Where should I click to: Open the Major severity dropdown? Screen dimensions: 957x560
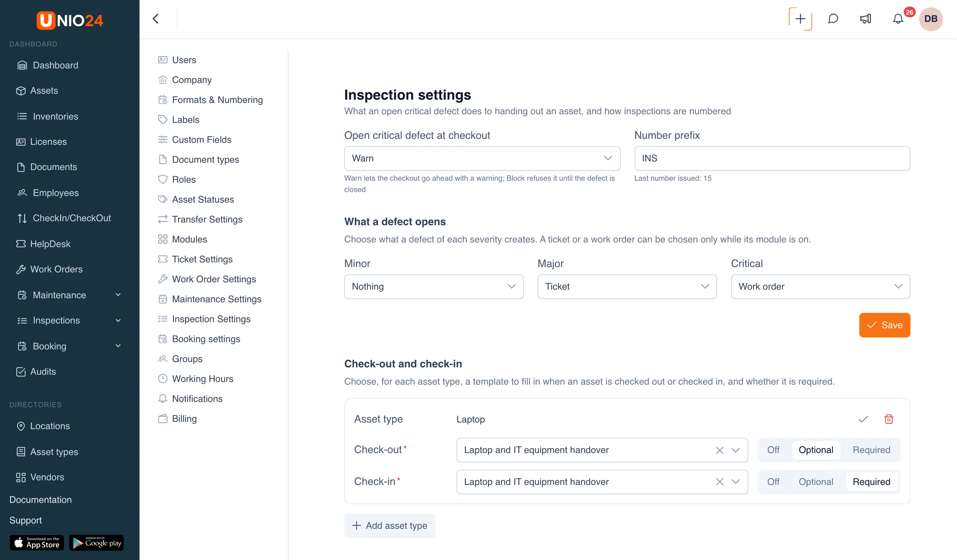pos(627,287)
